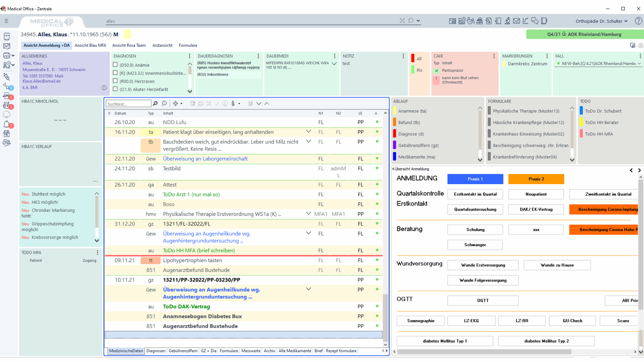The image size is (644, 362).
Task: Select the Physikalische Therapie (Muster13) form
Action: 526,111
